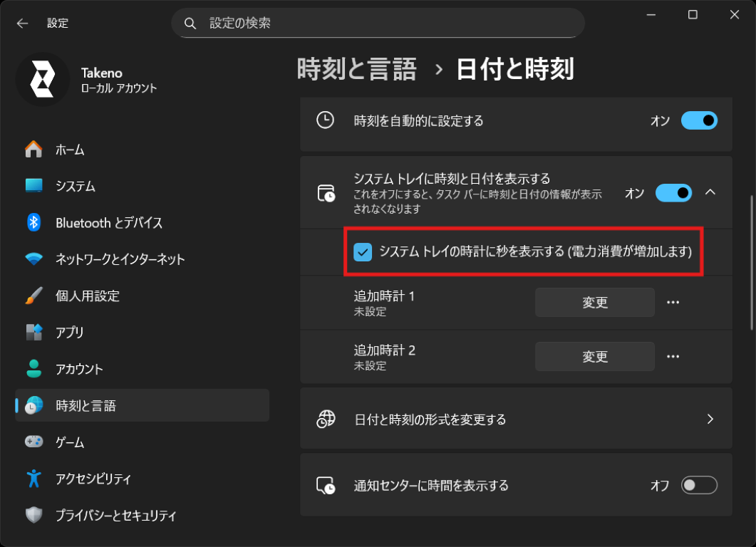Click the 変更 button for 追加時計 1
756x547 pixels.
594,302
